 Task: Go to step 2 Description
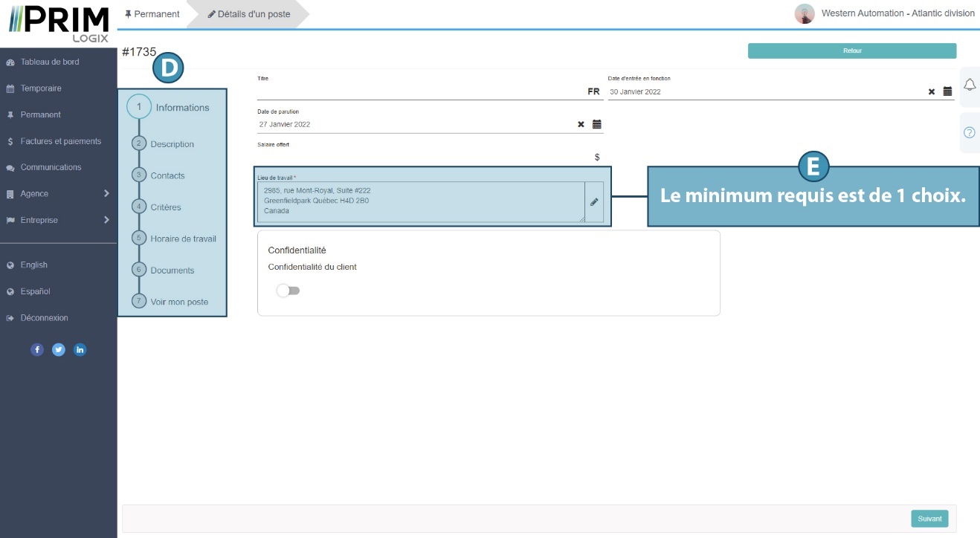pos(172,144)
